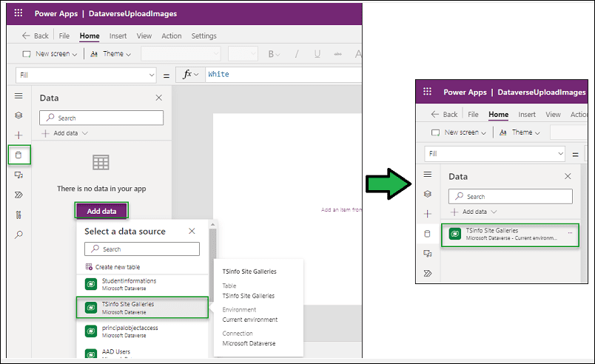The width and height of the screenshot is (595, 364).
Task: Click Search box in right Data panel
Action: 511,196
